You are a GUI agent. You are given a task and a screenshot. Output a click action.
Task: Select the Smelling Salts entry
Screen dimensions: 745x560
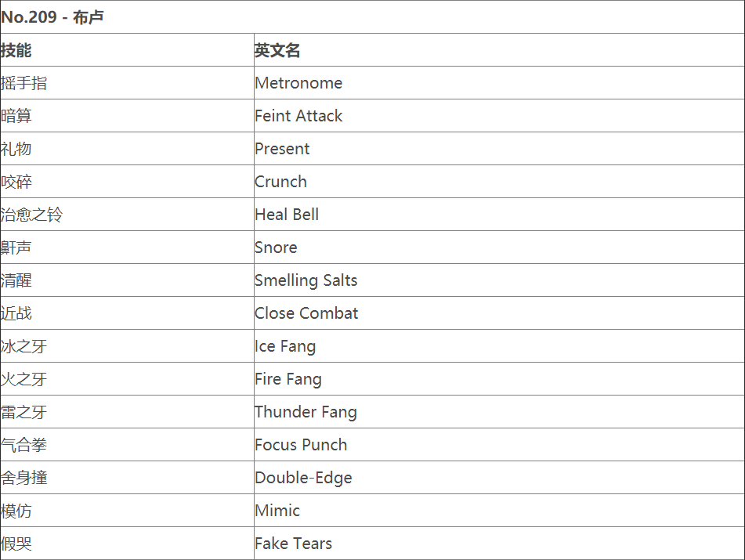point(306,280)
